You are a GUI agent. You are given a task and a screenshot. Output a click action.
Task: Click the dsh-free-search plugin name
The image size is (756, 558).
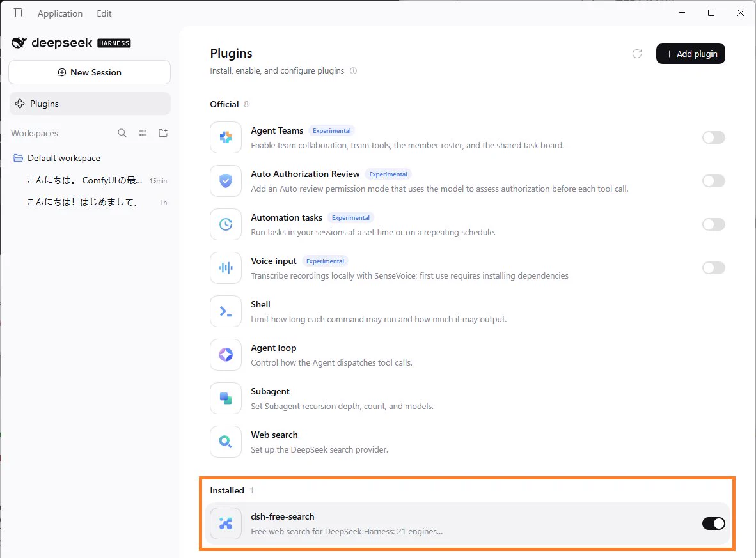283,516
